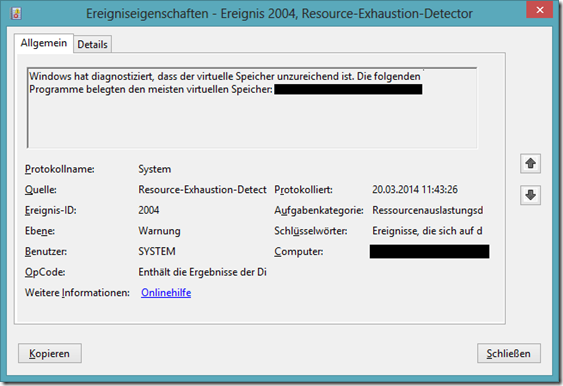
Task: Close the Ereigniseigenschaften dialog with X
Action: 540,10
